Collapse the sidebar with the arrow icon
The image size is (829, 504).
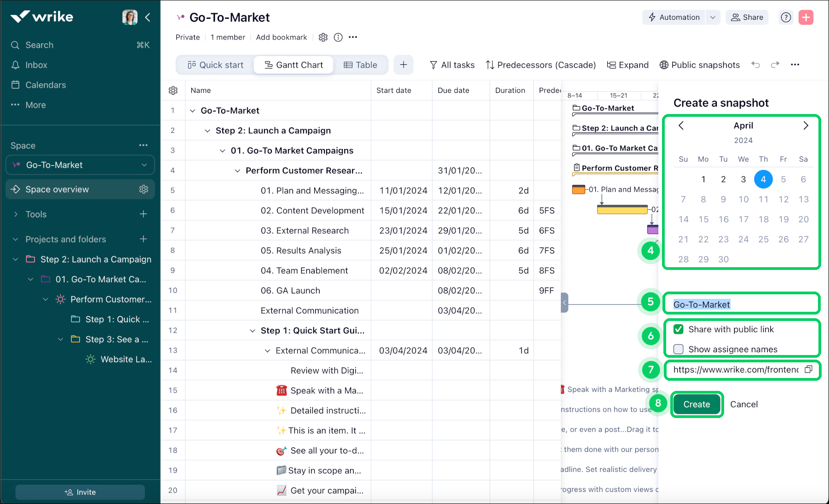coord(148,17)
